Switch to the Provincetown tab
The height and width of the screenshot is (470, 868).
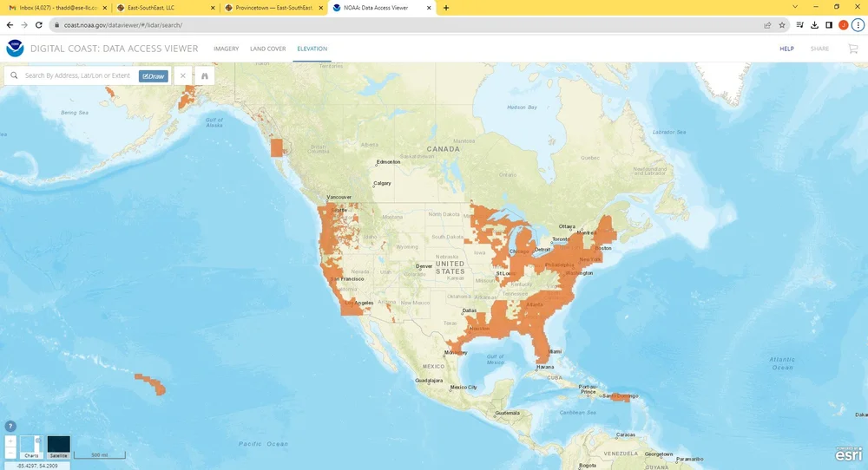point(274,8)
